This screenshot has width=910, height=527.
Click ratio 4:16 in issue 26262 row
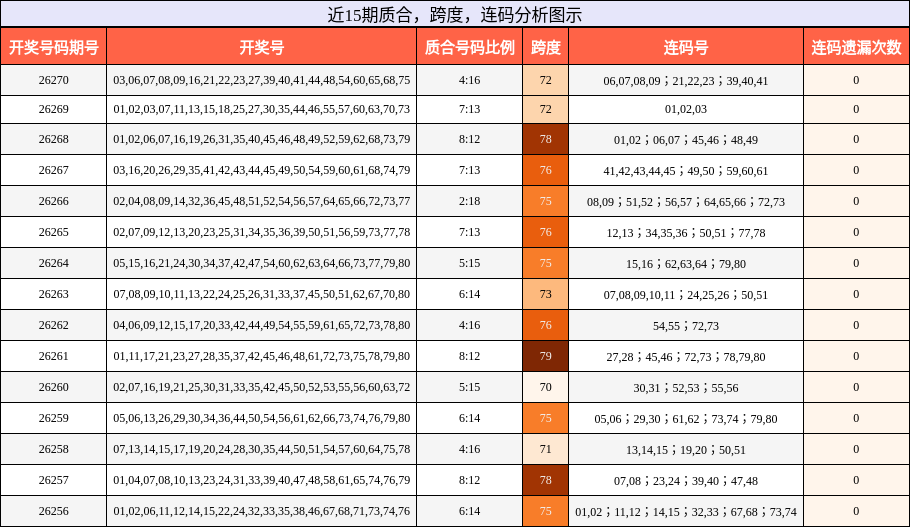pyautogui.click(x=470, y=325)
